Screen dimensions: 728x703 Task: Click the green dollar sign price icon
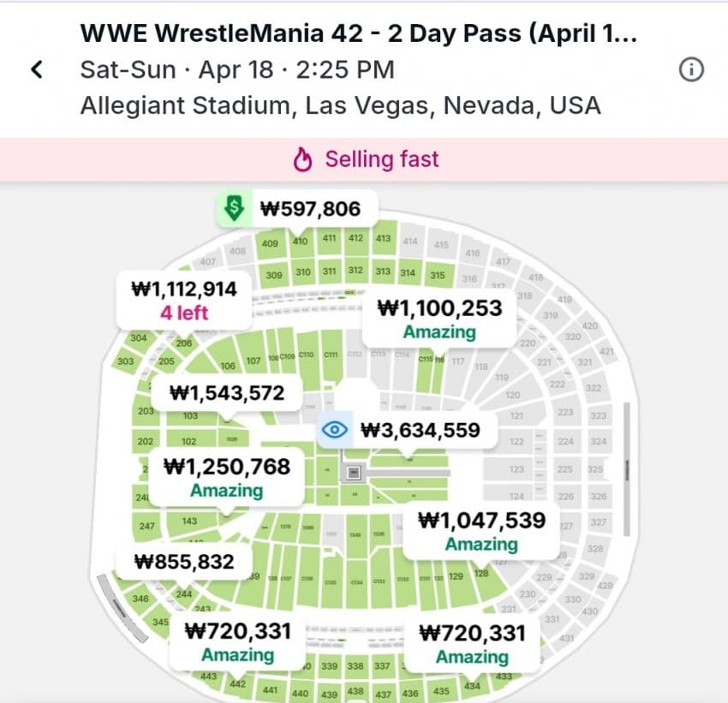(233, 208)
